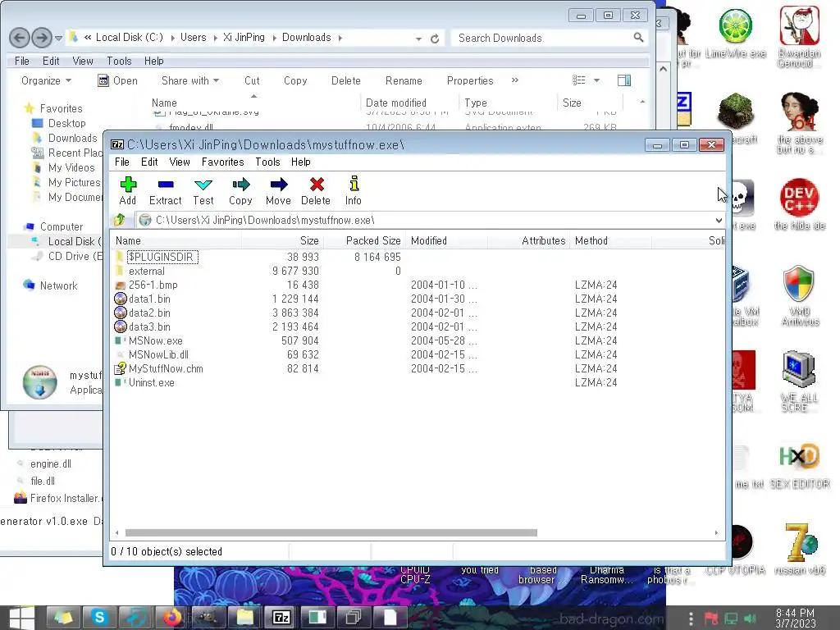This screenshot has width=840, height=630.
Task: Open the view options dropdown arrow
Action: click(596, 81)
